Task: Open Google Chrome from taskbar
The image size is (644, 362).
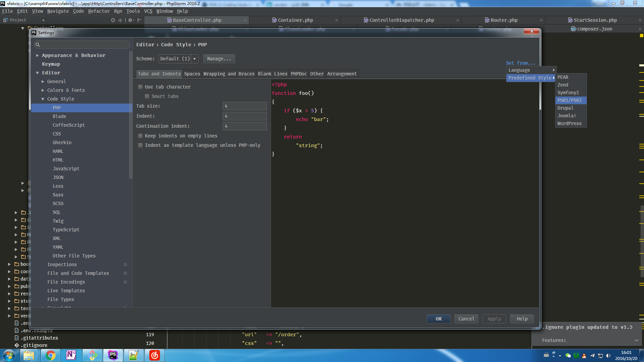Action: coord(50,355)
